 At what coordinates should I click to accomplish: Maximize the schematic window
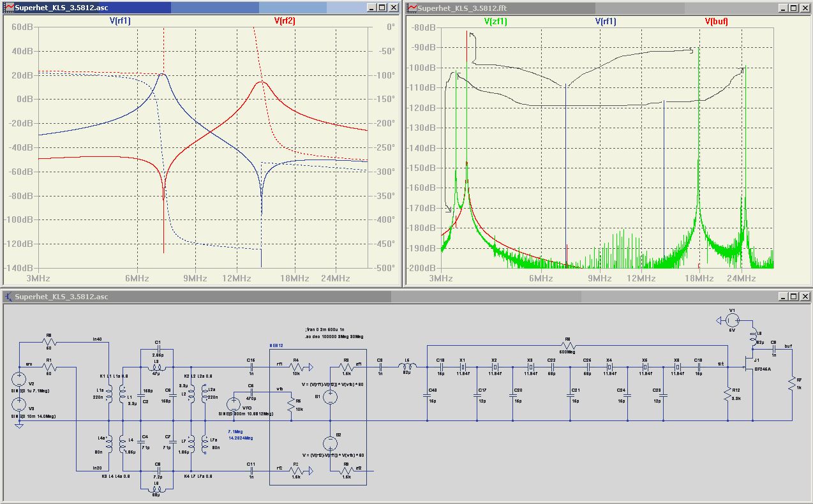coord(793,297)
